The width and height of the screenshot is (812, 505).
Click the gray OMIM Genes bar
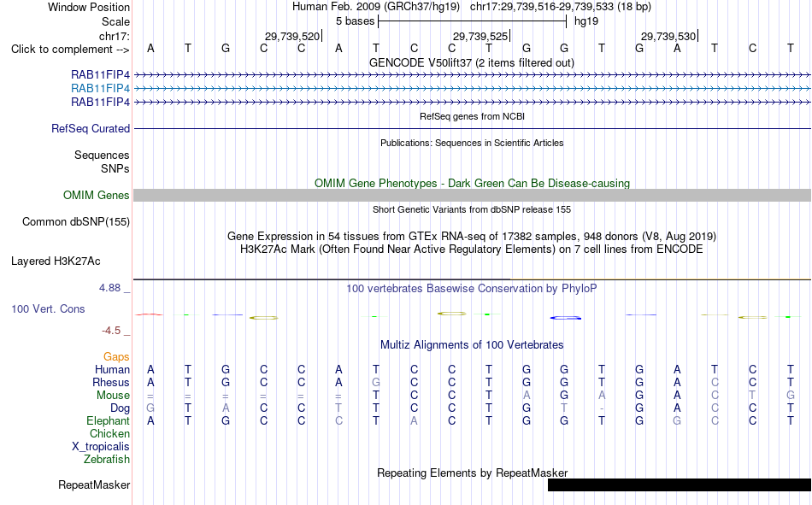tap(472, 196)
